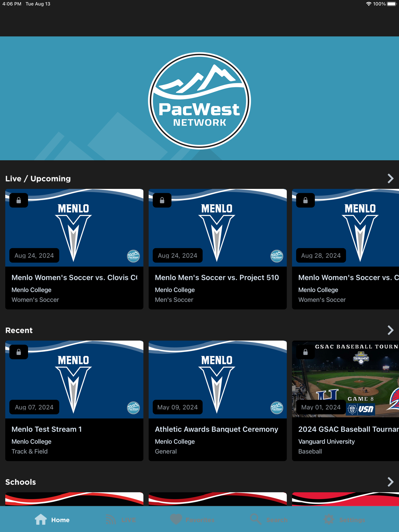Tap Vanguard University under GSAC Baseball
This screenshot has width=399, height=532.
326,442
